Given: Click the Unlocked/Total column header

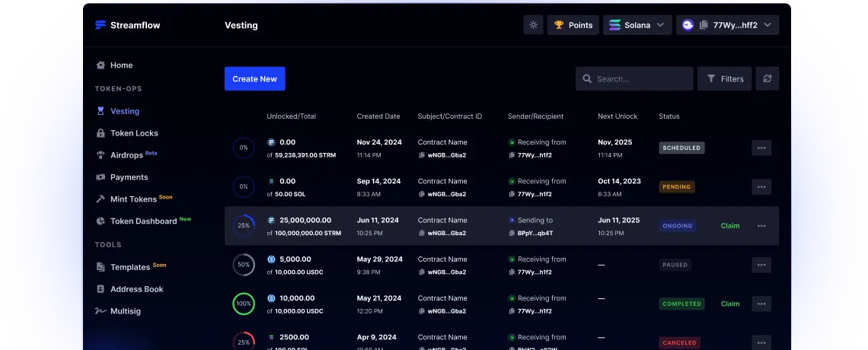Looking at the screenshot, I should pyautogui.click(x=291, y=116).
